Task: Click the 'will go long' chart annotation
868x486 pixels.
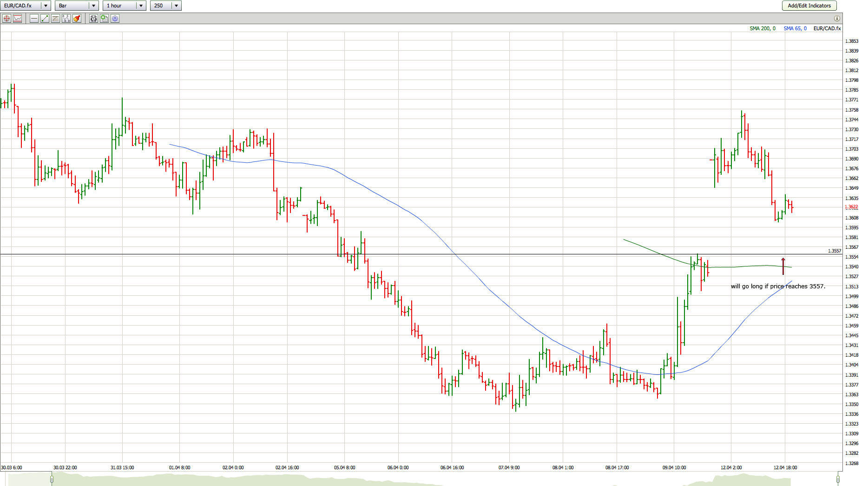Action: pos(778,286)
